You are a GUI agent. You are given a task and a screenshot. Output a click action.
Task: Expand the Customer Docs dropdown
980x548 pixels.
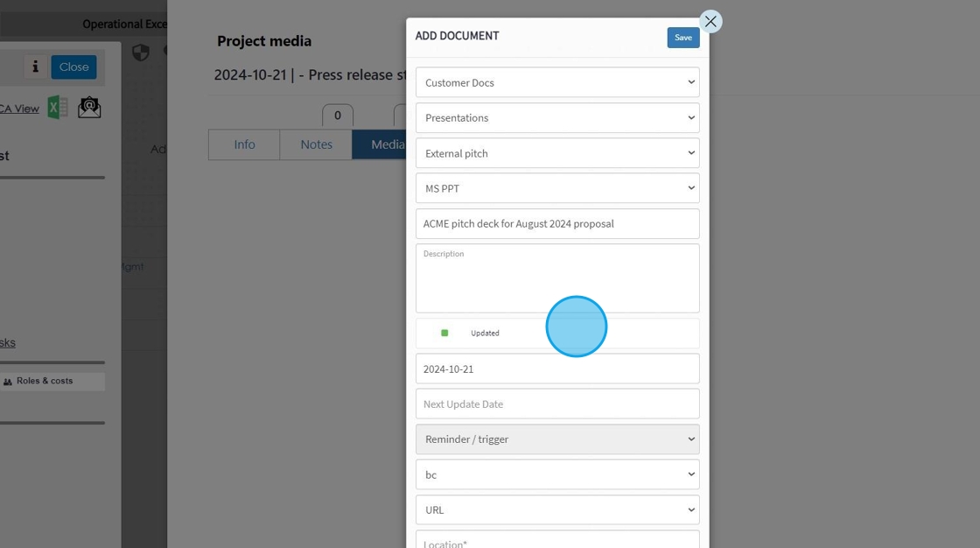coord(557,82)
